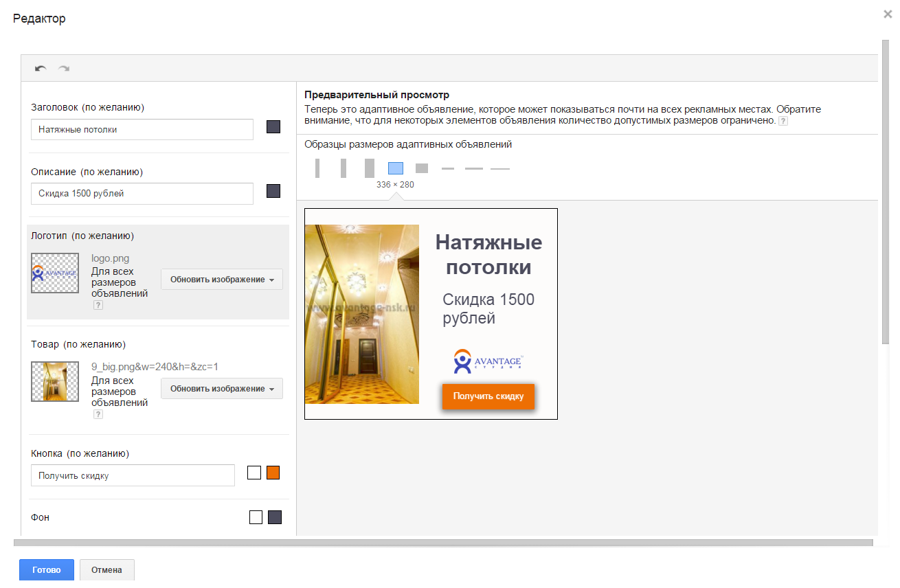Select the leaderboard banner ad size sample
Screen dimensions: 900x588
[473, 168]
